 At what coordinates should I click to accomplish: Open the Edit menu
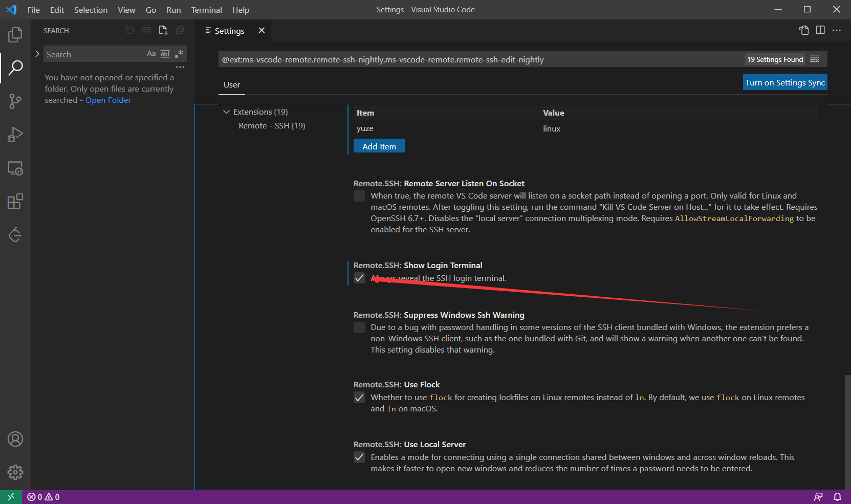coord(57,10)
